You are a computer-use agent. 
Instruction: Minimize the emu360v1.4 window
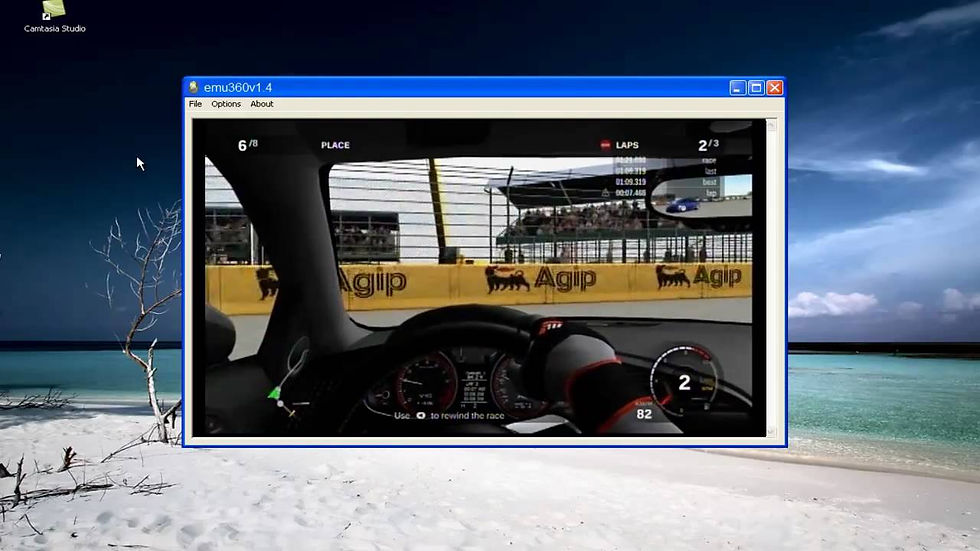pyautogui.click(x=738, y=87)
